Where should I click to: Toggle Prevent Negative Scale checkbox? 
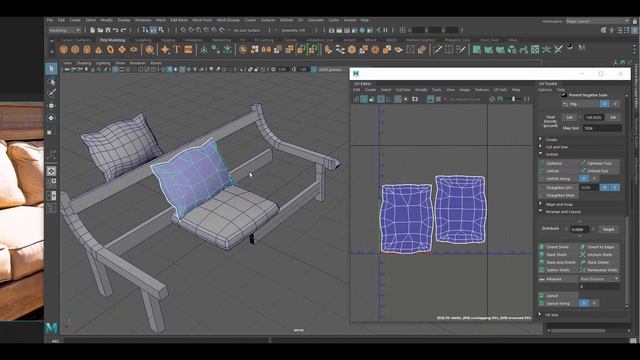[x=564, y=95]
